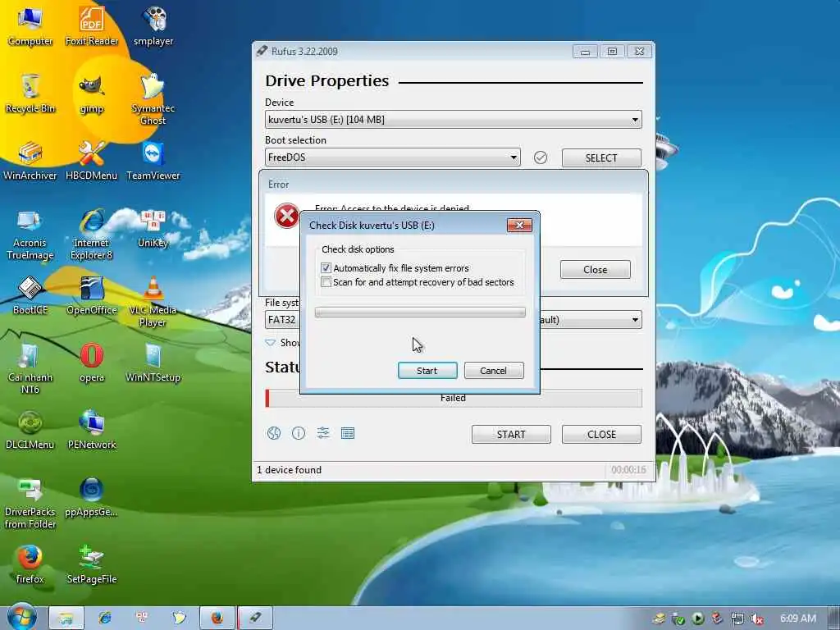
Task: Click the '1 device found' status text
Action: click(x=290, y=470)
